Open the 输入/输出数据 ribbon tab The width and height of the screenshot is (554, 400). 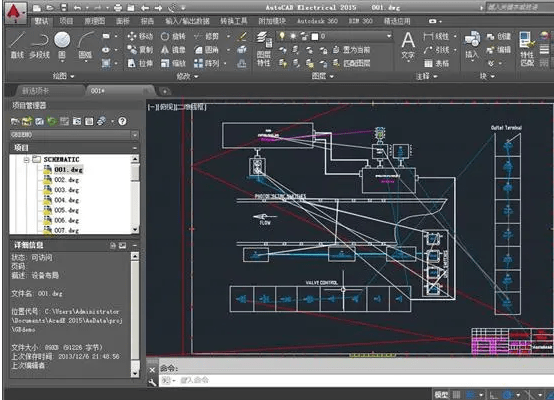coord(187,21)
